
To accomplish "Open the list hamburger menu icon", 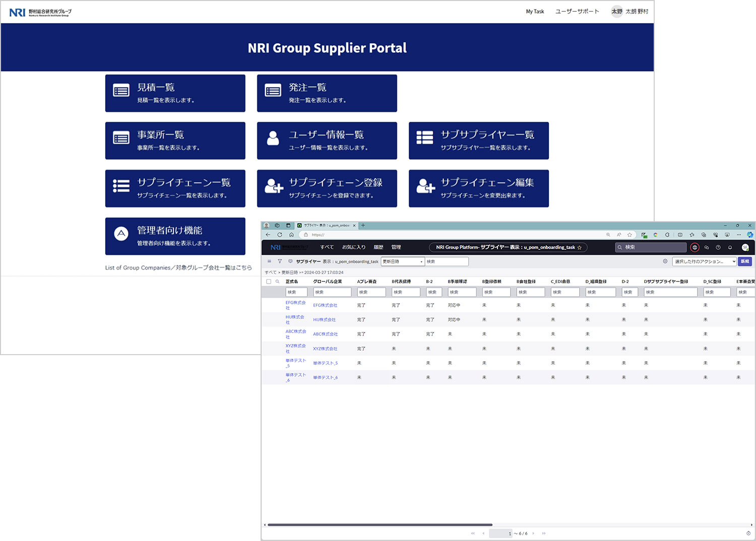I will pyautogui.click(x=269, y=261).
